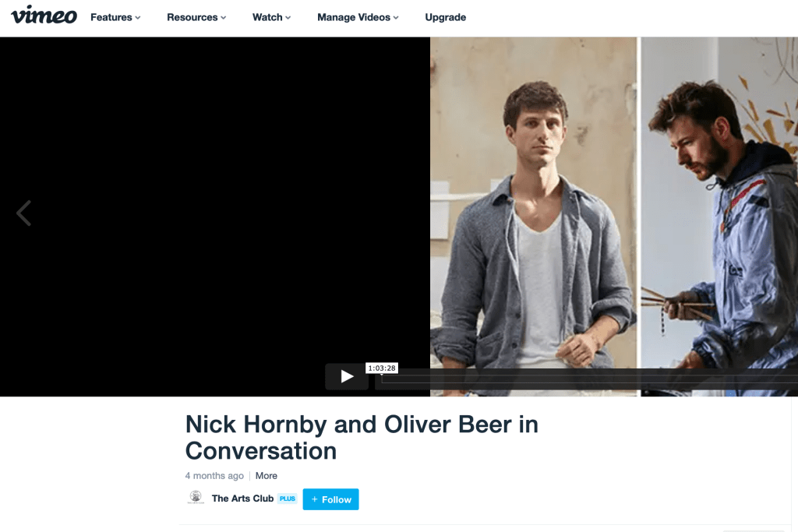Click the Vimeo logo
This screenshot has width=798, height=532.
click(x=44, y=16)
